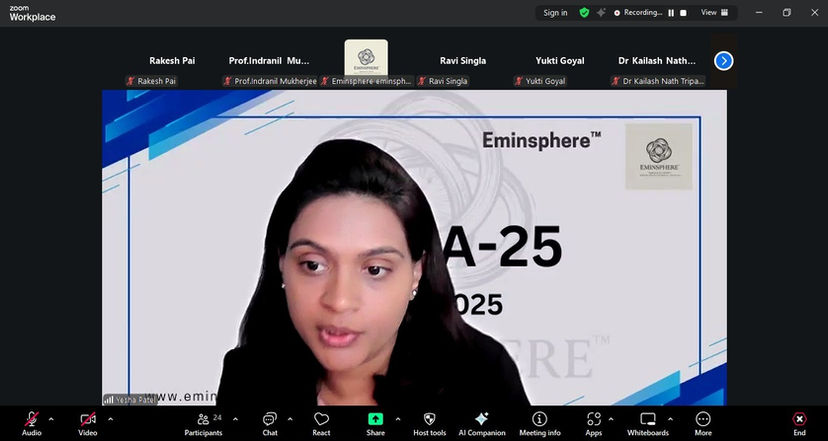Show Meeting info
Viewport: 828px width, 441px height.
[540, 424]
